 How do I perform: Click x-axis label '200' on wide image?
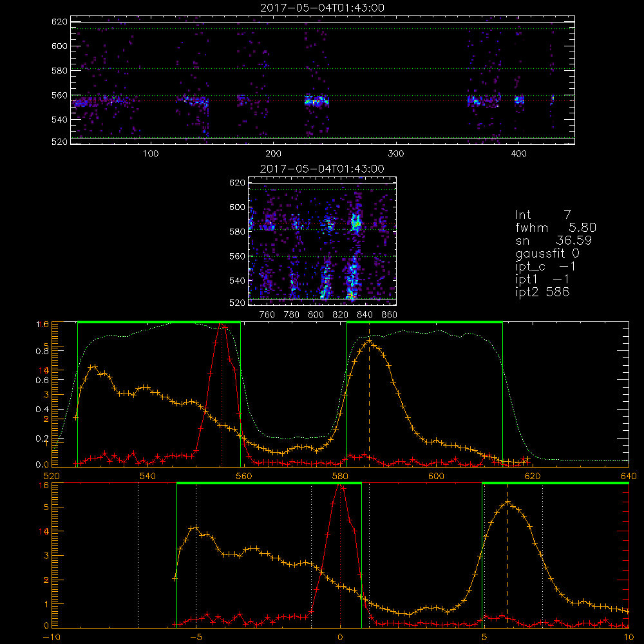coord(273,154)
